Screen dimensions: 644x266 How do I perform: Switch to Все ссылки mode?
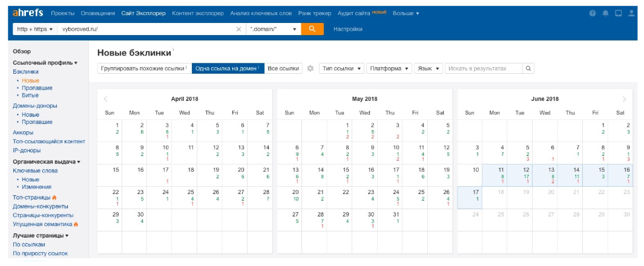tap(283, 68)
